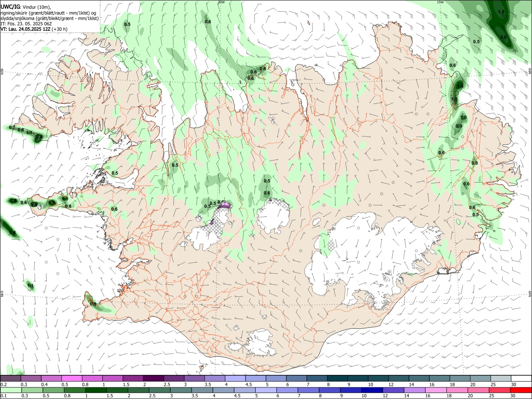Select the lower legend swatch between 14 and 16

414,390
